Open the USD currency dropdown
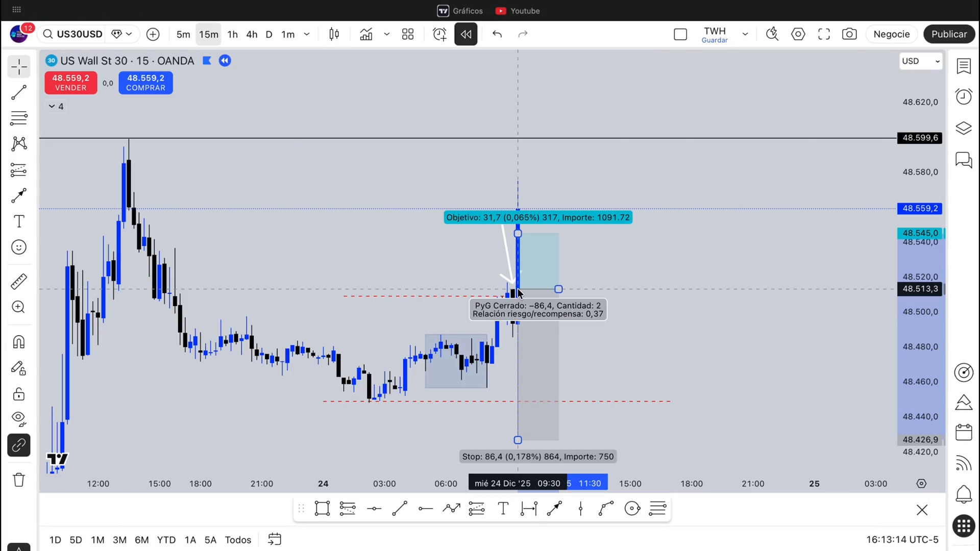The image size is (980, 551). 921,61
